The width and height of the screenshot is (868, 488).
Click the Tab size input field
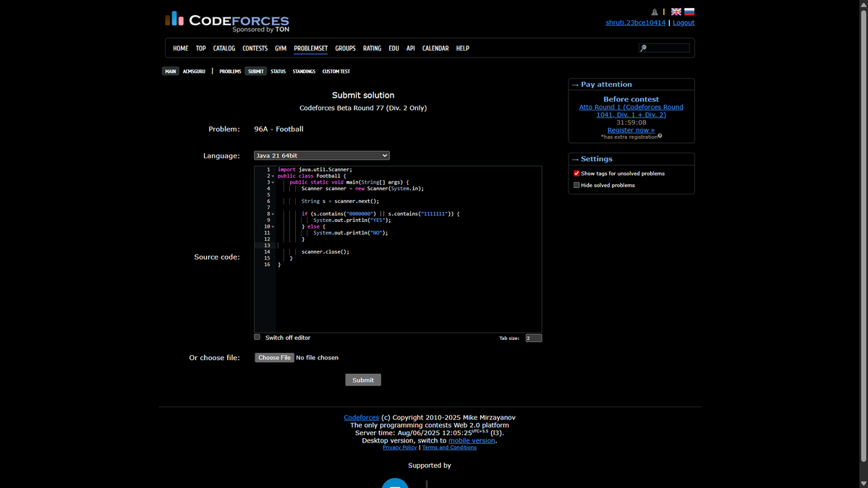point(534,338)
